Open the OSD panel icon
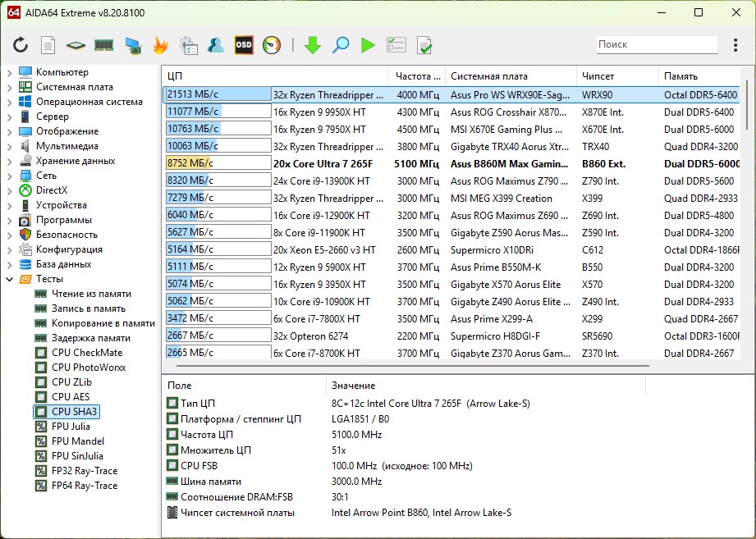The image size is (756, 539). pyautogui.click(x=244, y=45)
